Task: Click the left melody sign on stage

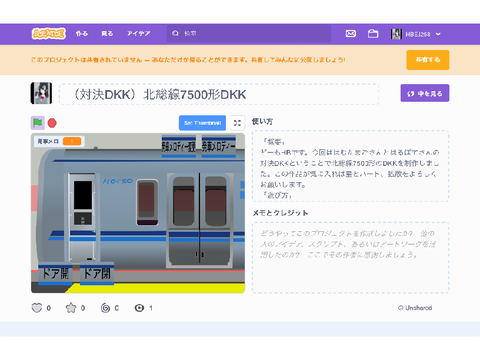Action: click(179, 146)
